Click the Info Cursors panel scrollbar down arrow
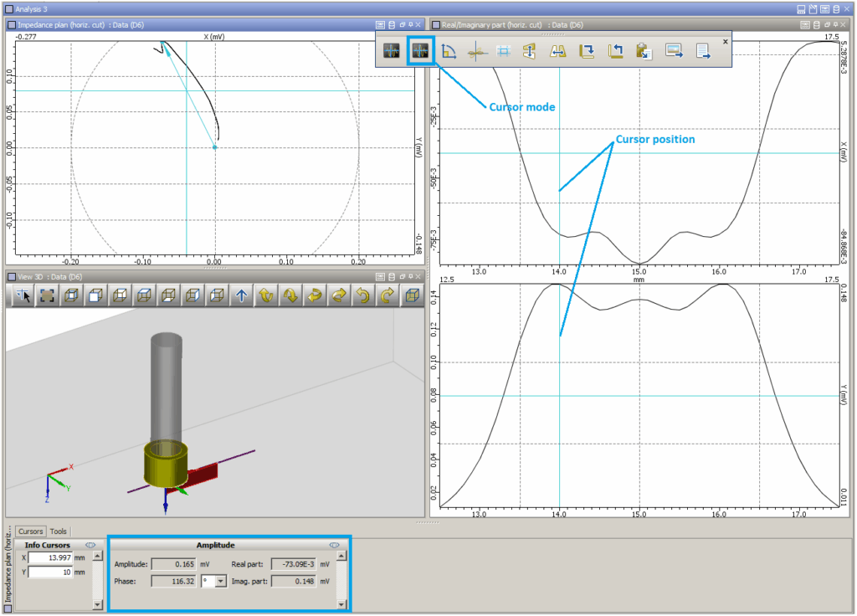 pyautogui.click(x=96, y=604)
